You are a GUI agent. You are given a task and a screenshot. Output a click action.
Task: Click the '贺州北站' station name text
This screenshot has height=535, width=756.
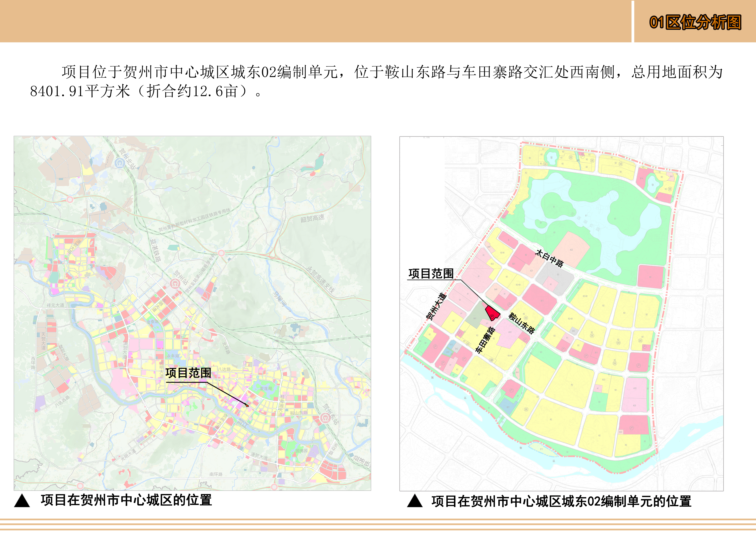pyautogui.click(x=127, y=159)
